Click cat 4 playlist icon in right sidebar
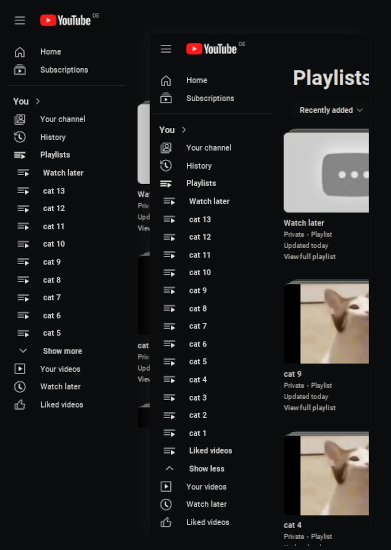 (x=169, y=380)
